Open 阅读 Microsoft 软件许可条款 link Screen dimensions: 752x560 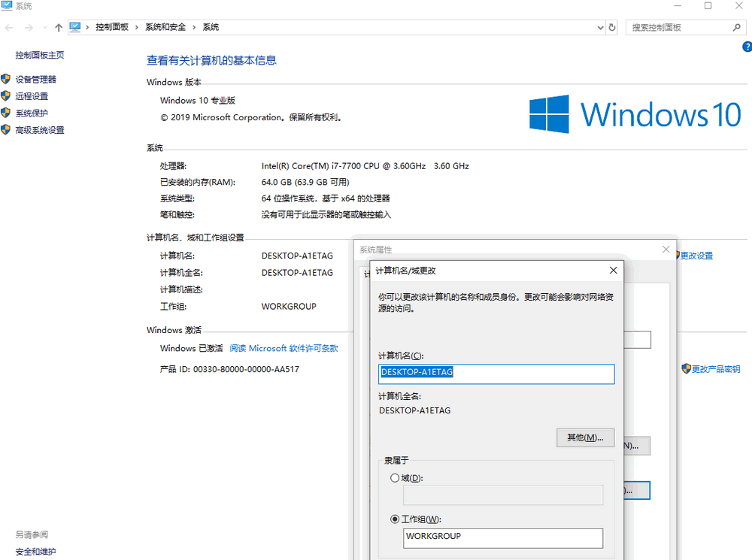click(x=284, y=349)
